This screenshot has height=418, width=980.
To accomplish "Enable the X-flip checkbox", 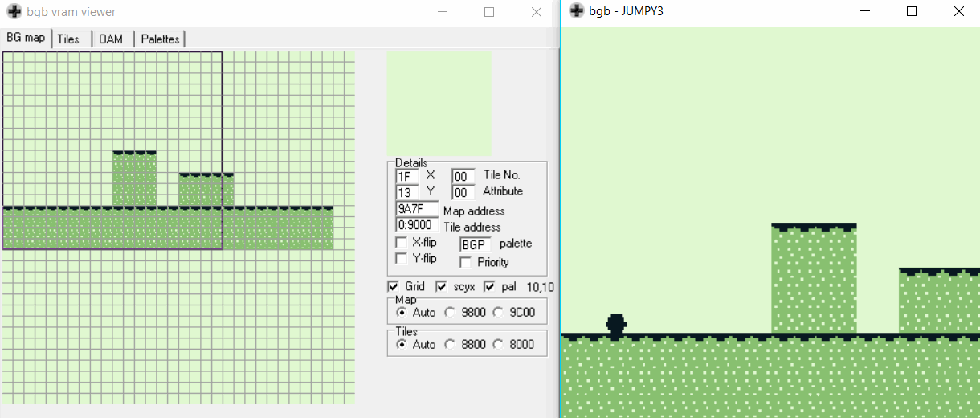I will coord(402,243).
